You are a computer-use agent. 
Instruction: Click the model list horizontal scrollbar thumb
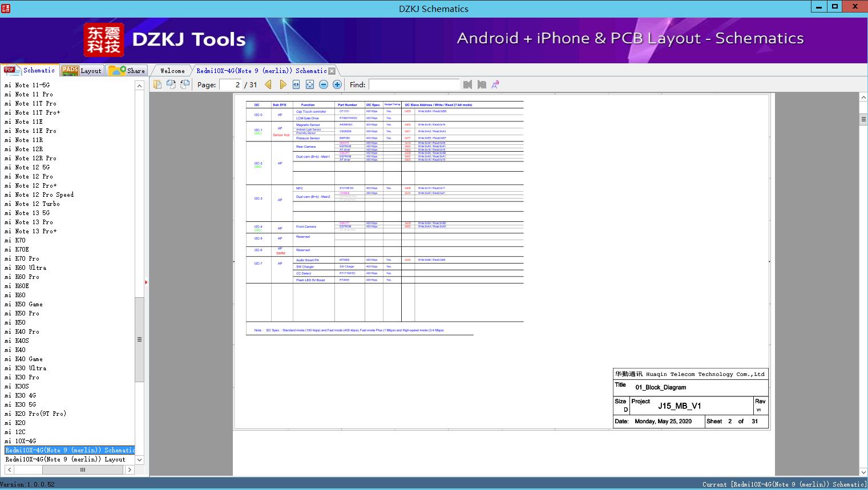[83, 469]
